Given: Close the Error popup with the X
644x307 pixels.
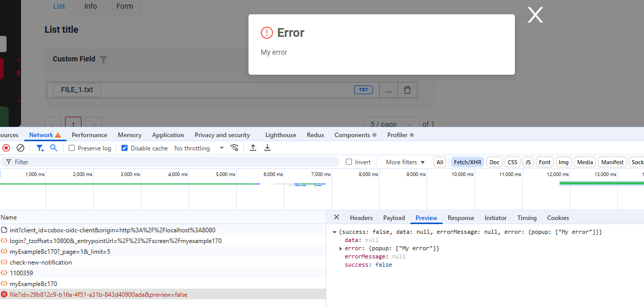Looking at the screenshot, I should [x=535, y=15].
